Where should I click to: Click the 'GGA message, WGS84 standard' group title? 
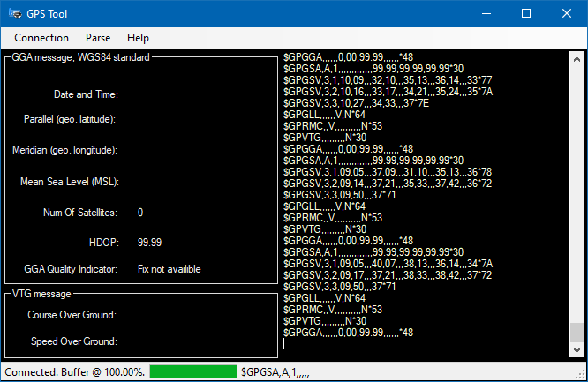80,57
